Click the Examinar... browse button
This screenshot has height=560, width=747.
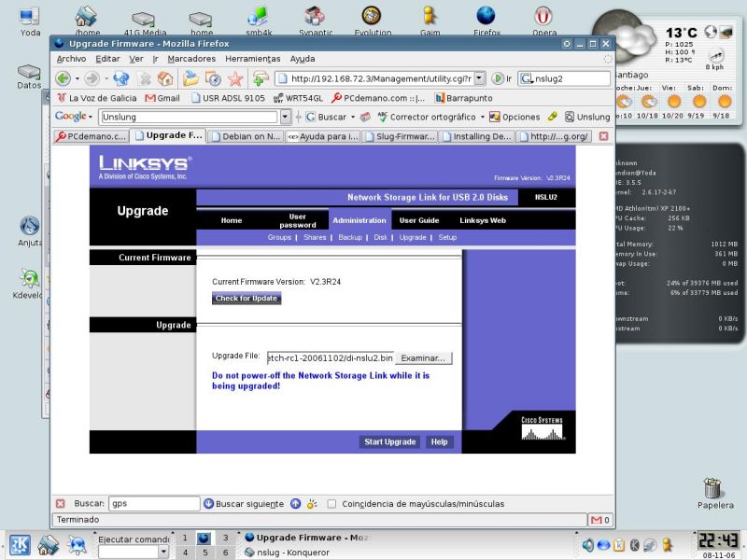pyautogui.click(x=423, y=358)
